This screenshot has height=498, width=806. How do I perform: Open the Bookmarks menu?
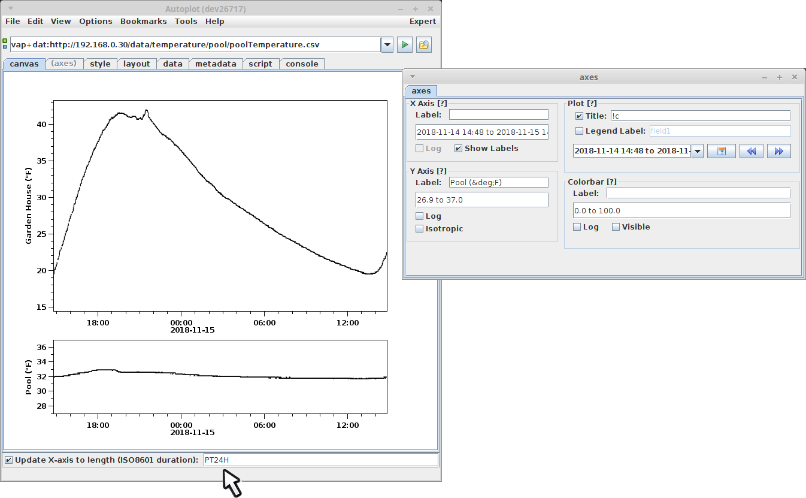pos(143,22)
